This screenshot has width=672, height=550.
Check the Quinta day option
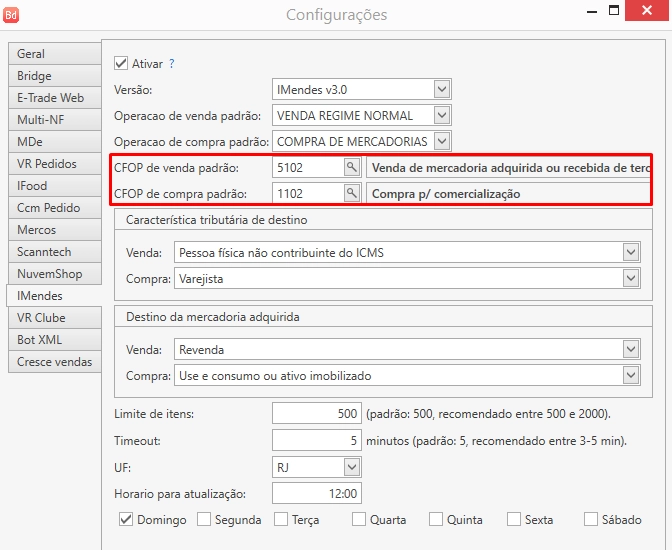pos(435,519)
